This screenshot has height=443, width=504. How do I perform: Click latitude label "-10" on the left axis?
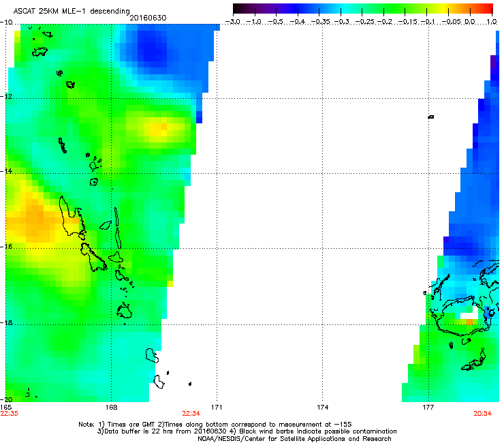point(6,22)
